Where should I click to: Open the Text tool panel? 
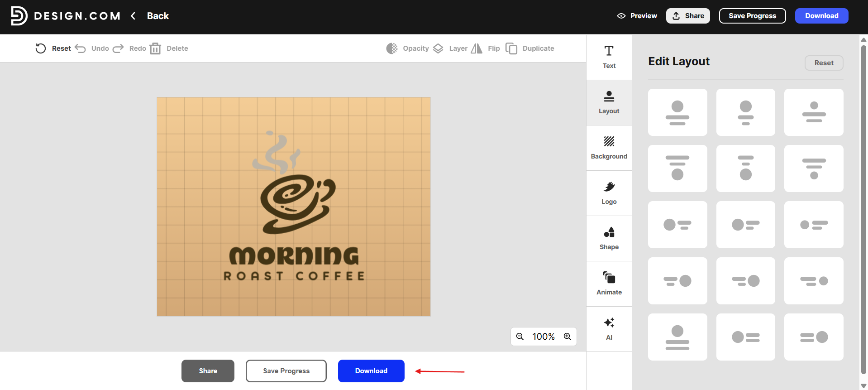pos(609,57)
